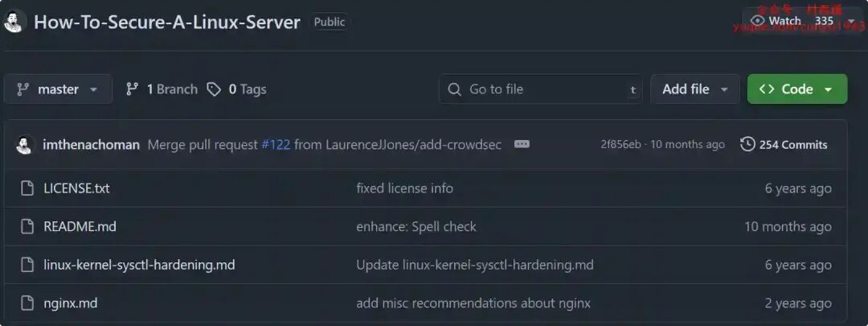Click the magnifier icon in Go to file

click(x=454, y=89)
